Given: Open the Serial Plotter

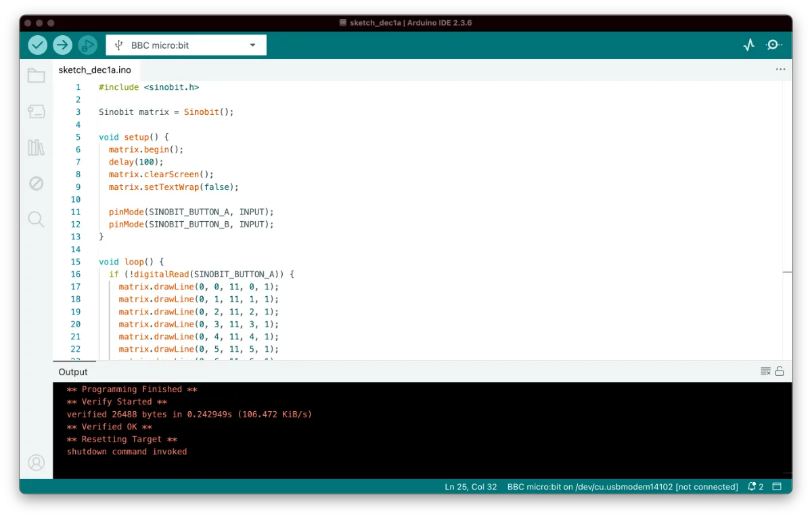Looking at the screenshot, I should [748, 45].
